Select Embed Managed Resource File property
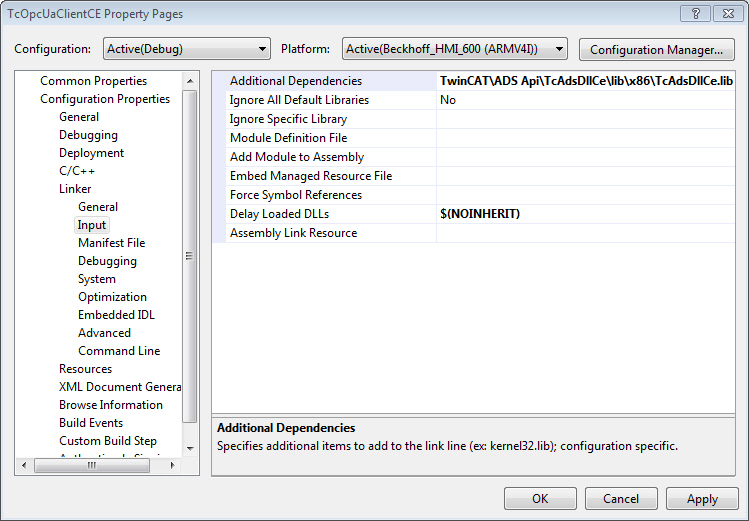 [x=332, y=176]
